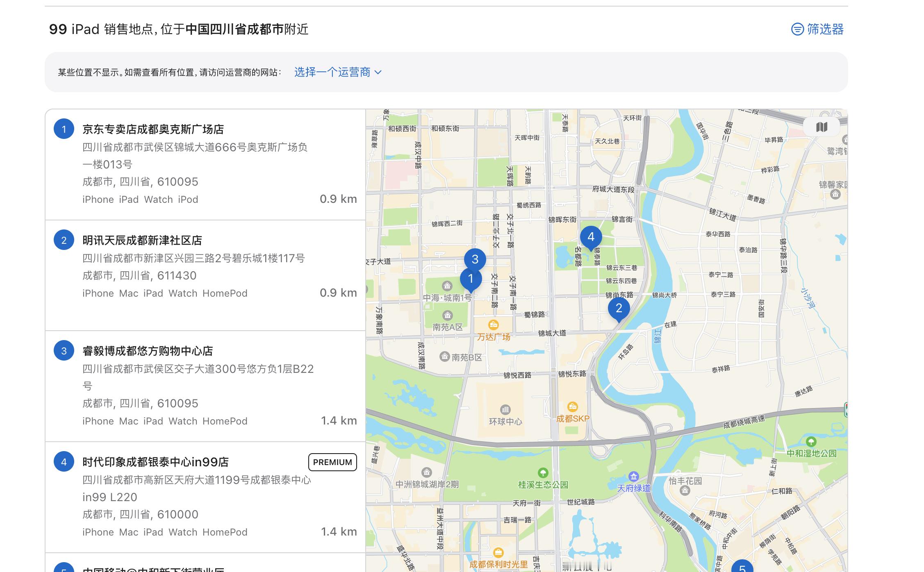The width and height of the screenshot is (924, 572).
Task: Select map pin number 2
Action: click(619, 309)
